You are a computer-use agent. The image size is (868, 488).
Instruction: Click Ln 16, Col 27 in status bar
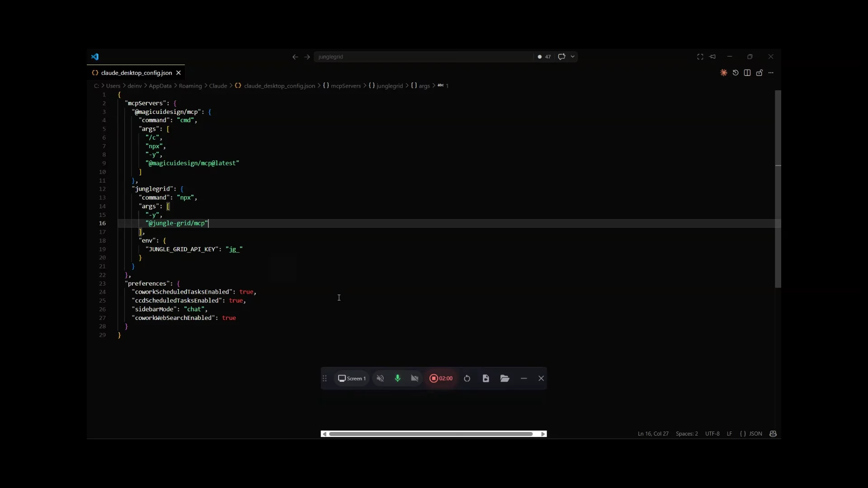(x=653, y=434)
